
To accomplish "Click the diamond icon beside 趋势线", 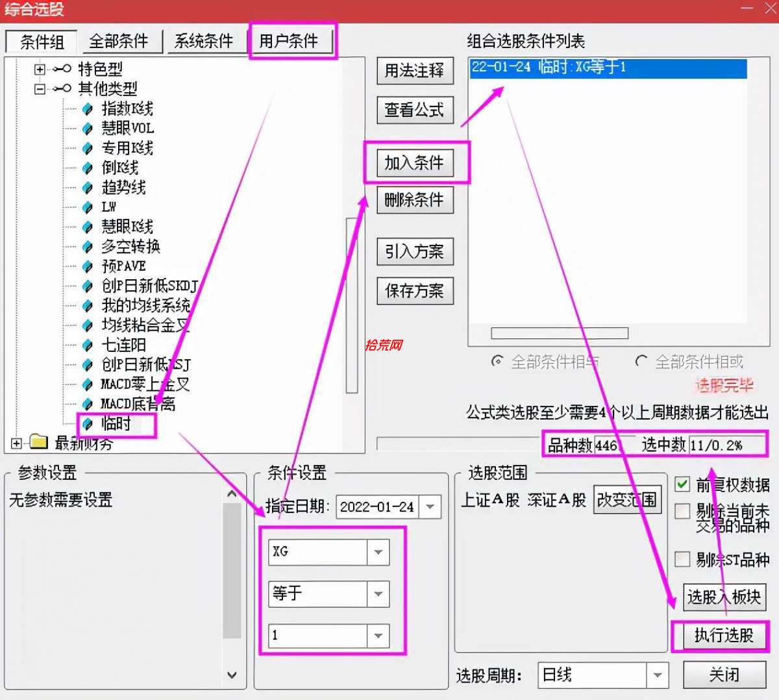I will point(88,188).
